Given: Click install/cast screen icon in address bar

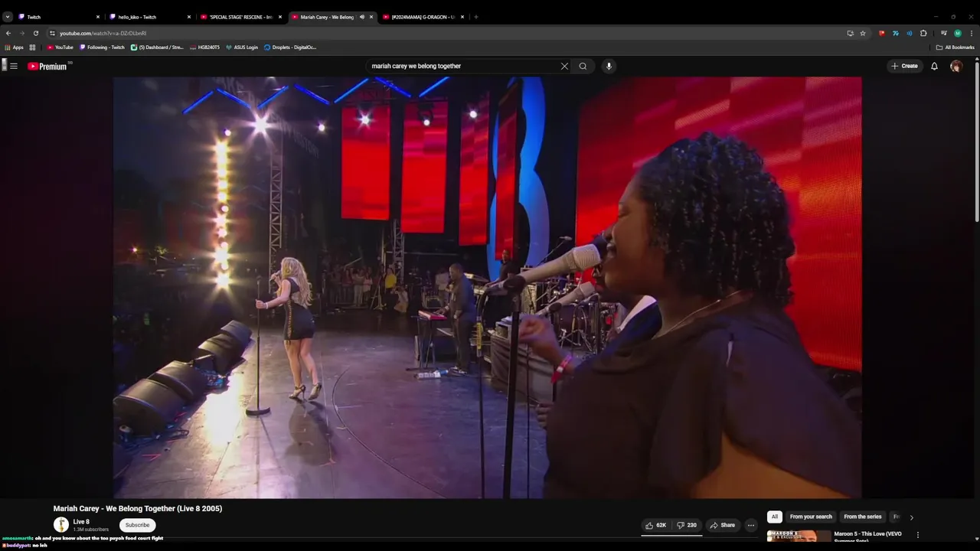Looking at the screenshot, I should click(x=850, y=33).
